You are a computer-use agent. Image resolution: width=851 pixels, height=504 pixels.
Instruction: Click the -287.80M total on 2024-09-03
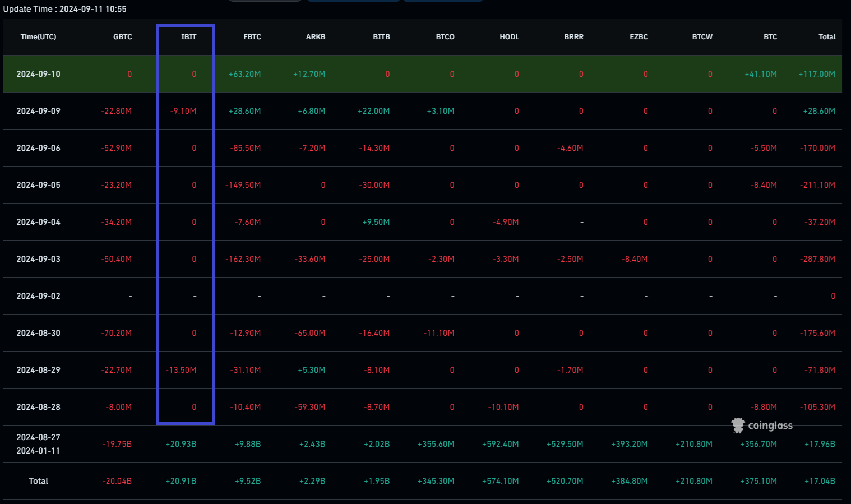[x=817, y=258]
